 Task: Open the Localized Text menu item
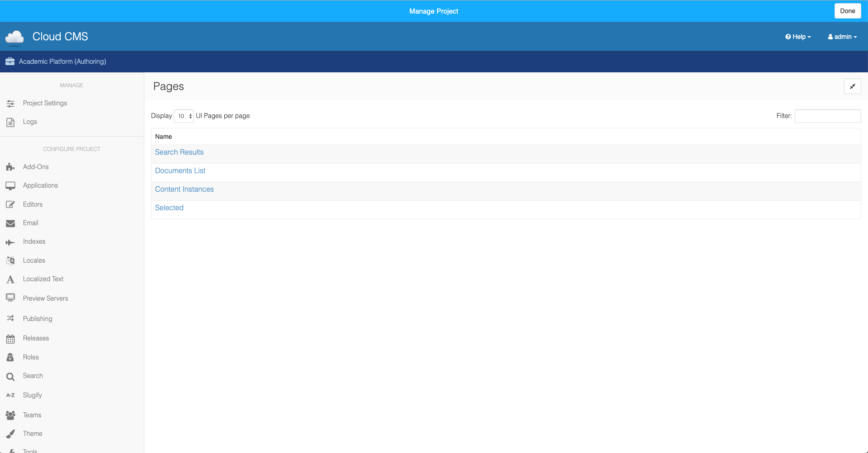click(43, 279)
